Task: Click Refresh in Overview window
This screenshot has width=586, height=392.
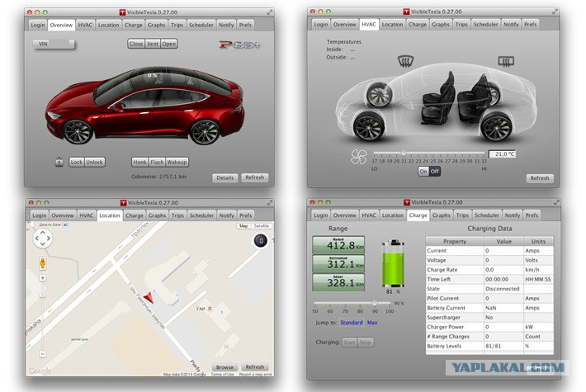Action: 255,177
